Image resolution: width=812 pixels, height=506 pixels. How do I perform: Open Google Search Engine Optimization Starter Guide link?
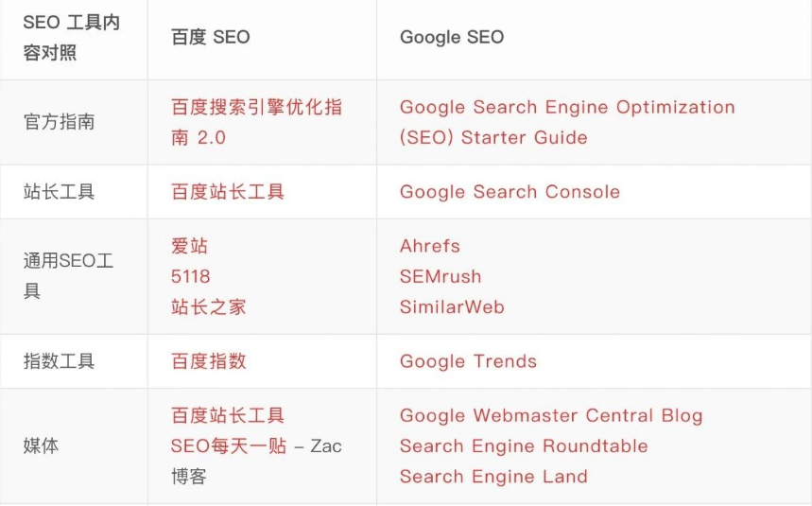567,122
